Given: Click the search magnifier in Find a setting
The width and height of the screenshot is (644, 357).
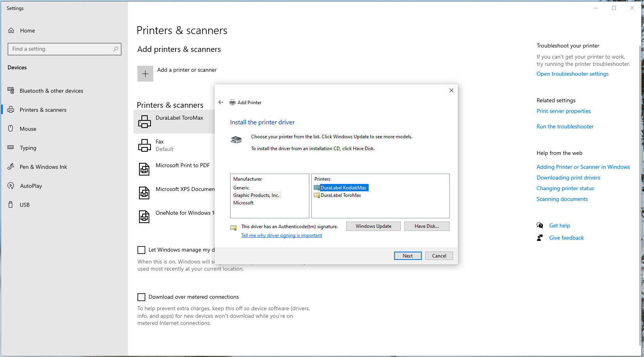Looking at the screenshot, I should point(116,49).
